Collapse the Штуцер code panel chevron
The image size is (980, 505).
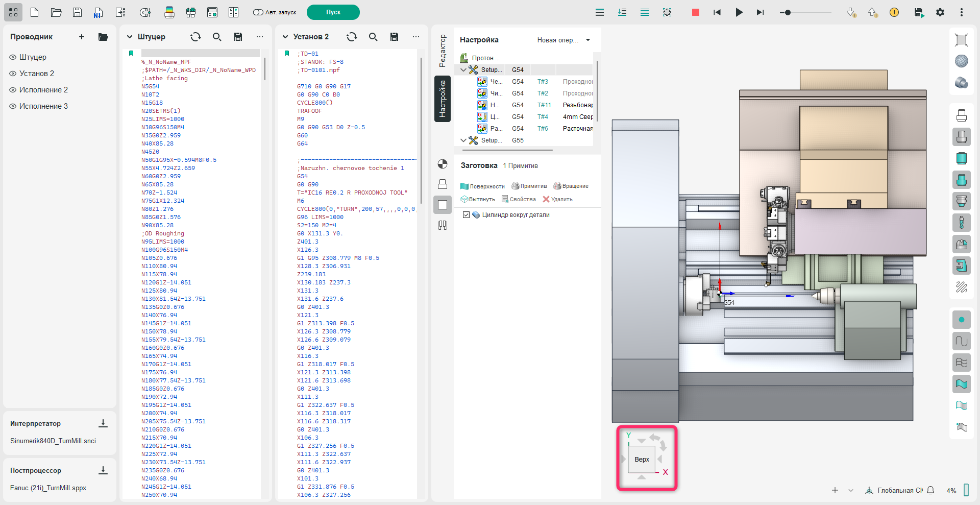130,37
